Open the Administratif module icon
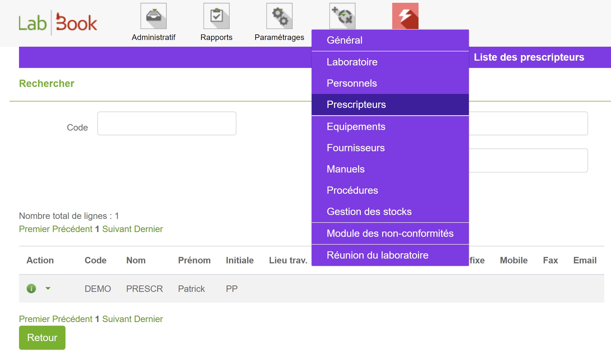 point(154,16)
